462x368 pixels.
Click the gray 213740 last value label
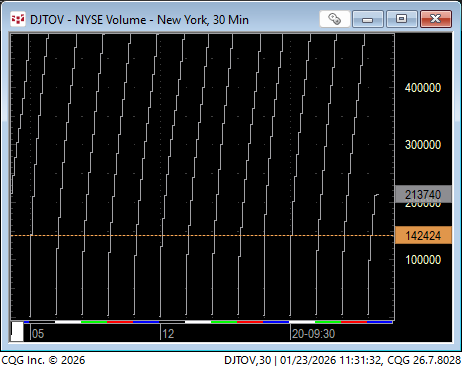[x=423, y=194]
